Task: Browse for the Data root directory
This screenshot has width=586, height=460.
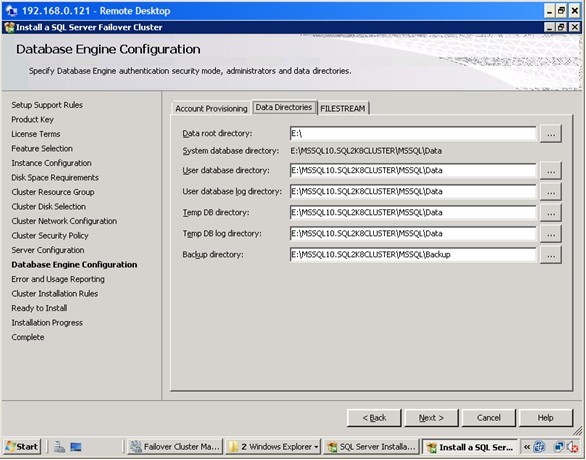Action: [x=550, y=134]
